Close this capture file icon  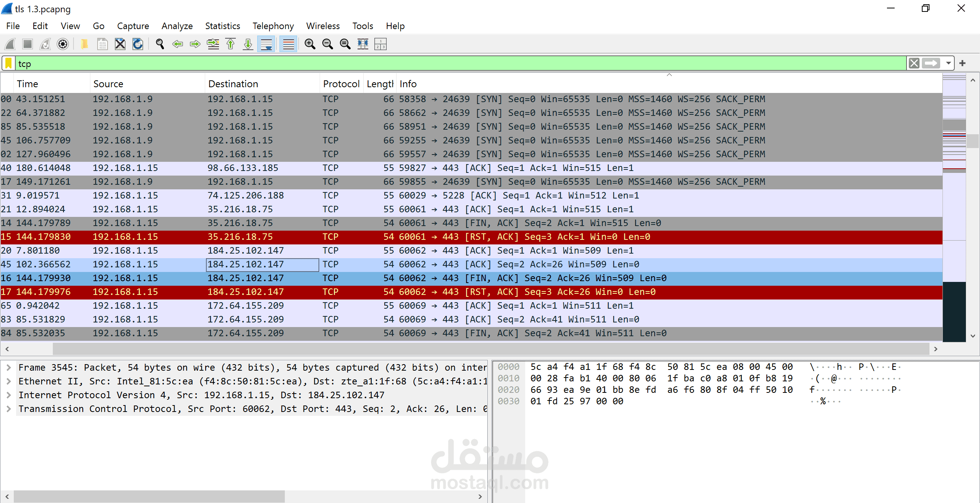(x=120, y=44)
